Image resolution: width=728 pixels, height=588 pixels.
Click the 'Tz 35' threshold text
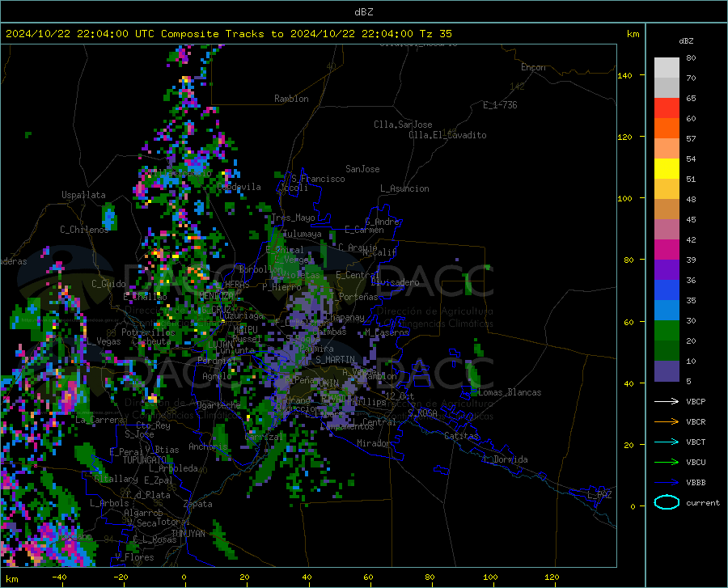(x=435, y=34)
